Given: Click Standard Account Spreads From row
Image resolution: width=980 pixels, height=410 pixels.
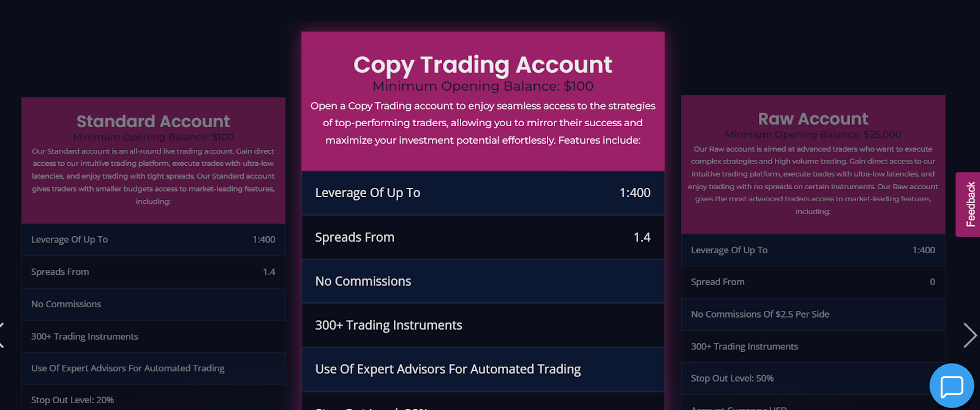Looking at the screenshot, I should click(153, 272).
